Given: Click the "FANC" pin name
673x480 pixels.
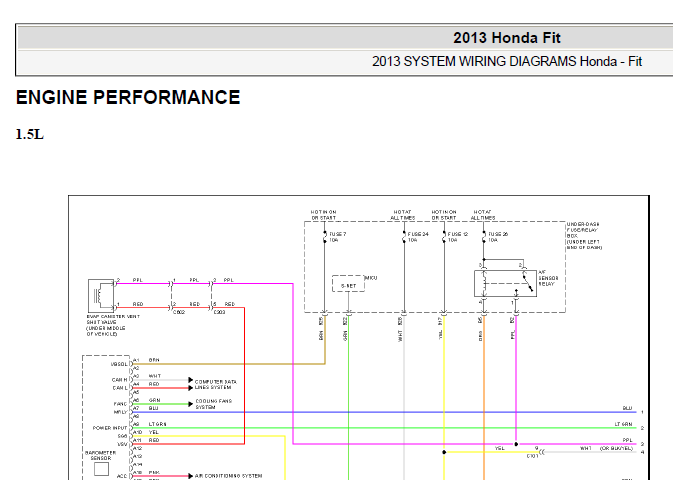Looking at the screenshot, I should coord(120,404).
